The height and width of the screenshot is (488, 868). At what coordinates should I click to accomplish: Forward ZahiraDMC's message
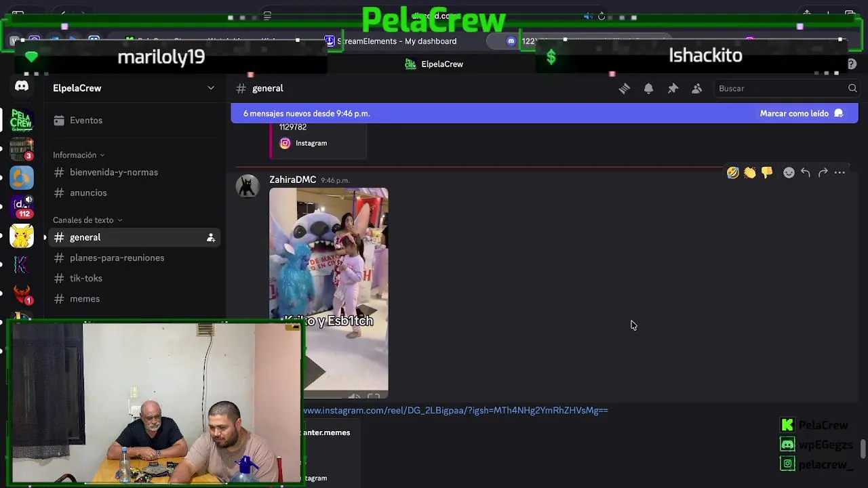[x=823, y=173]
